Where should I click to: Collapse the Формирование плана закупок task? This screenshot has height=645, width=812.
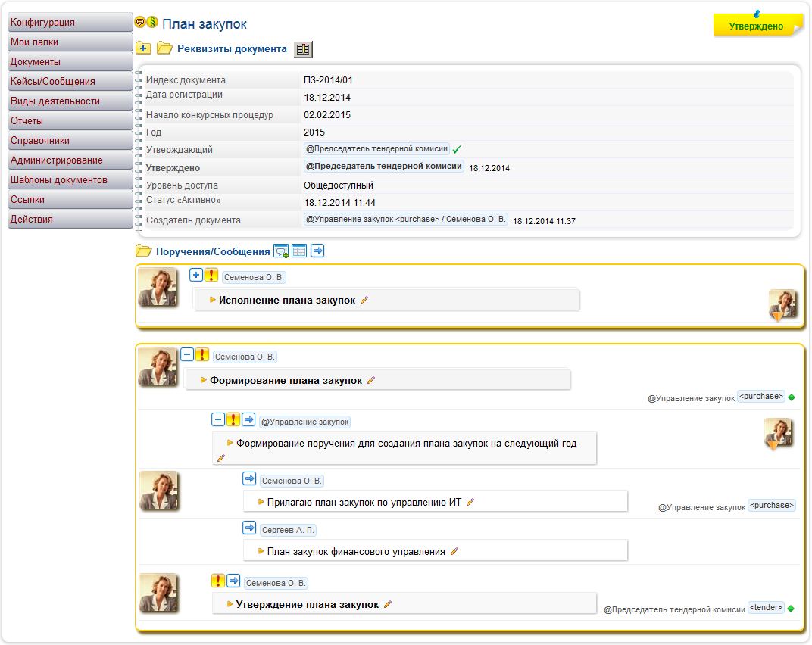tap(187, 354)
